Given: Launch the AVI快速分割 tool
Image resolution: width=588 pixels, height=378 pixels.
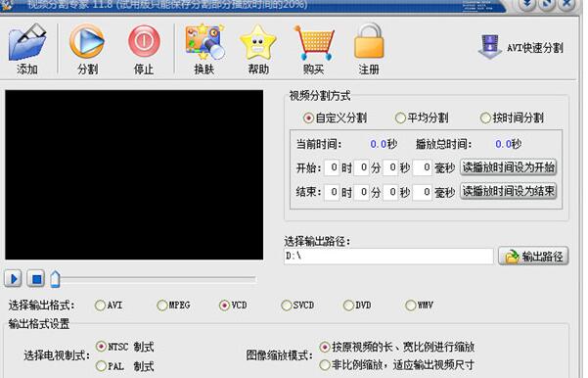Looking at the screenshot, I should [x=520, y=47].
